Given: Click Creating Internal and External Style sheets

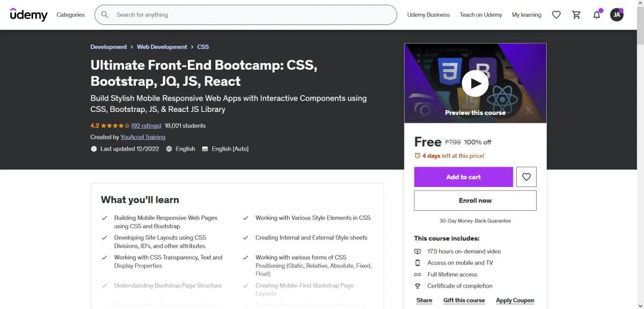Looking at the screenshot, I should click(311, 238).
